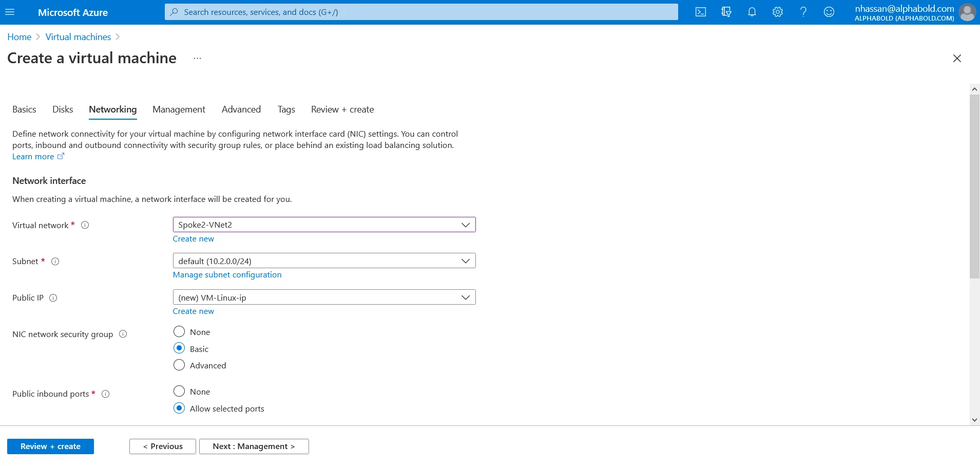Click the external link icon beside Learn more
The height and width of the screenshot is (466, 980).
click(x=61, y=156)
